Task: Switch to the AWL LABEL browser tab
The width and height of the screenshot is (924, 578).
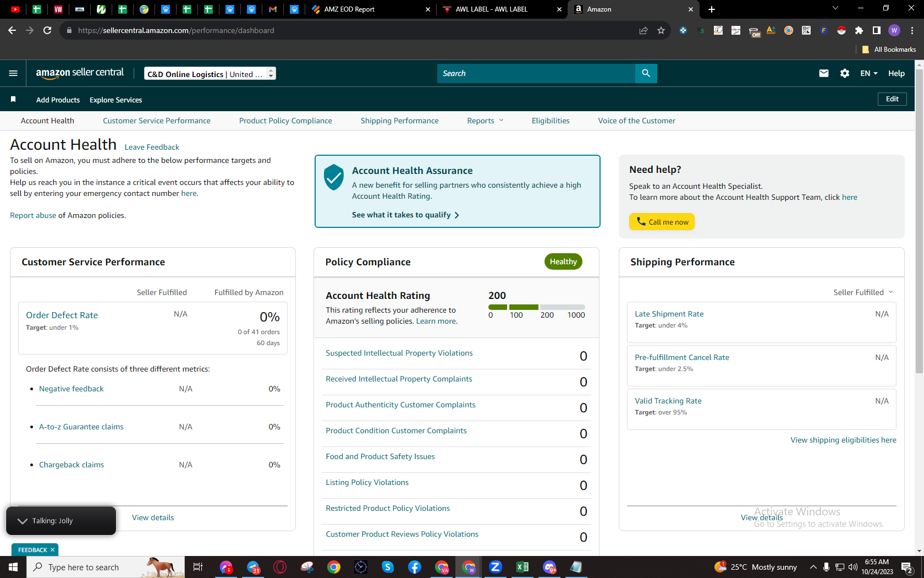Action: click(503, 9)
